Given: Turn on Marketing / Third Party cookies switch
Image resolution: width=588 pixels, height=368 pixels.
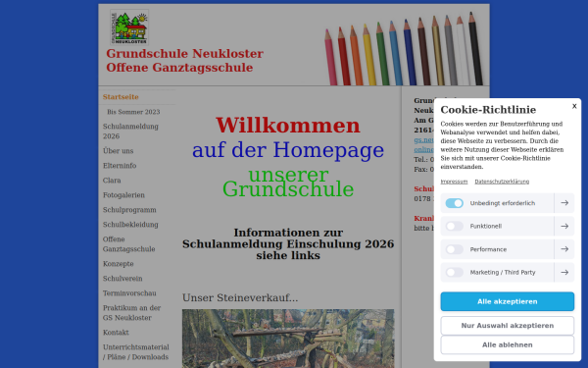Looking at the screenshot, I should [454, 272].
